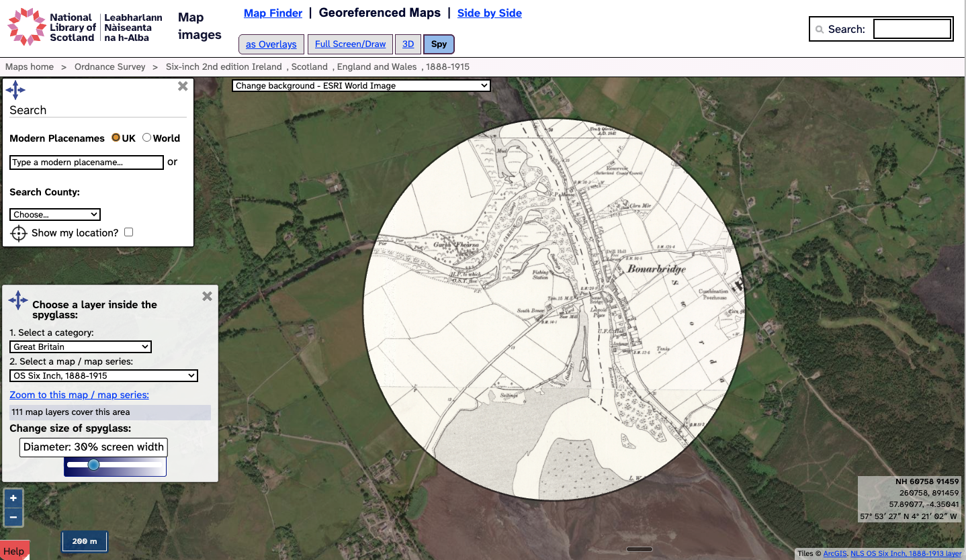Select the UK placenames radio button

116,138
